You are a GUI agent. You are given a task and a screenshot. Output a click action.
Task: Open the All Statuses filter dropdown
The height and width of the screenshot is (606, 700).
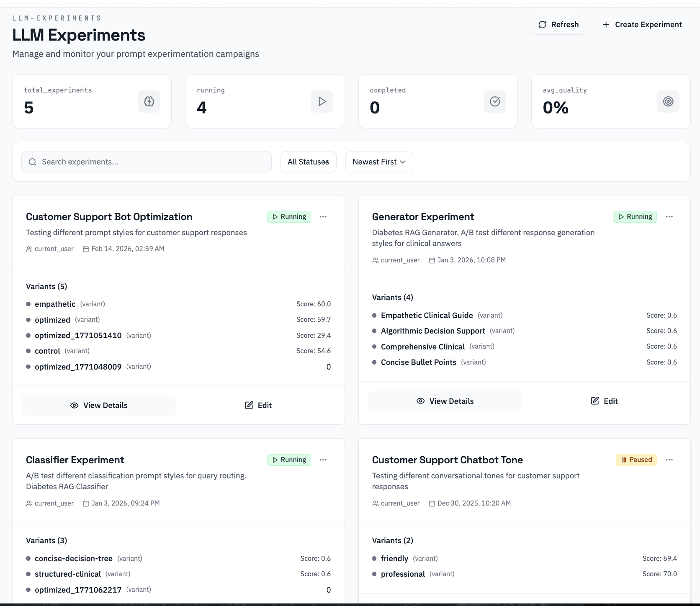point(308,162)
